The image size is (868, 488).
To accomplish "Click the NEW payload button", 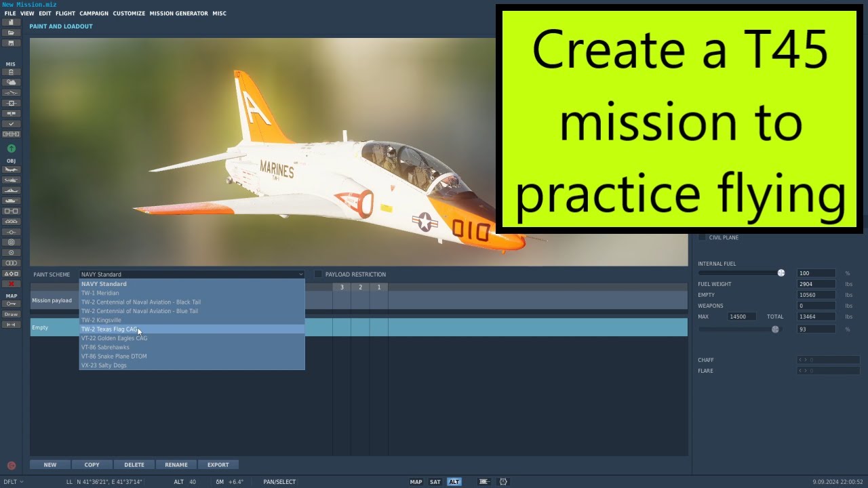I will coord(50,465).
